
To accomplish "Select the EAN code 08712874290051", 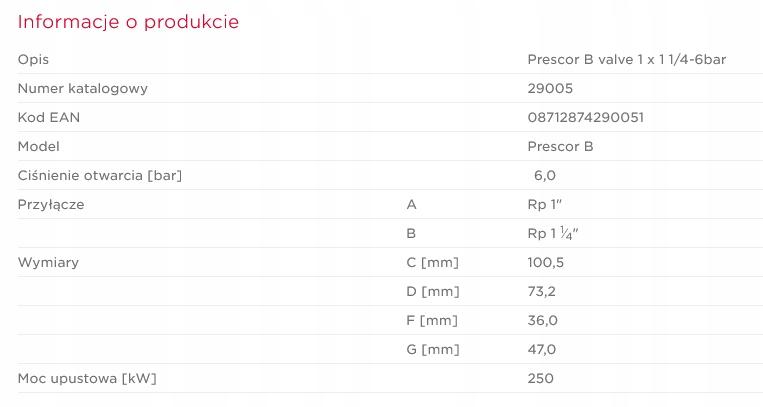I will (585, 117).
